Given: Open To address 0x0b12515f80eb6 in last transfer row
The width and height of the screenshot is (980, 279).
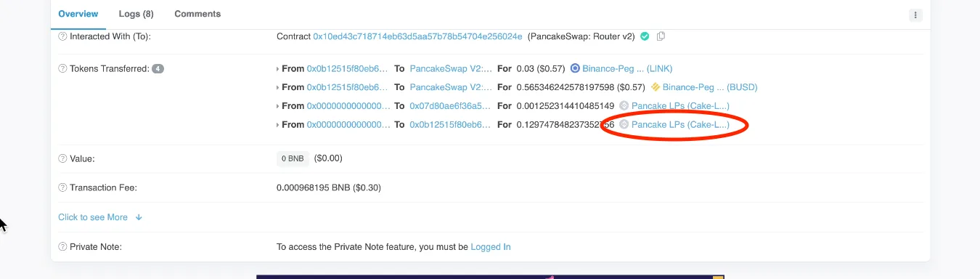Looking at the screenshot, I should pyautogui.click(x=451, y=125).
